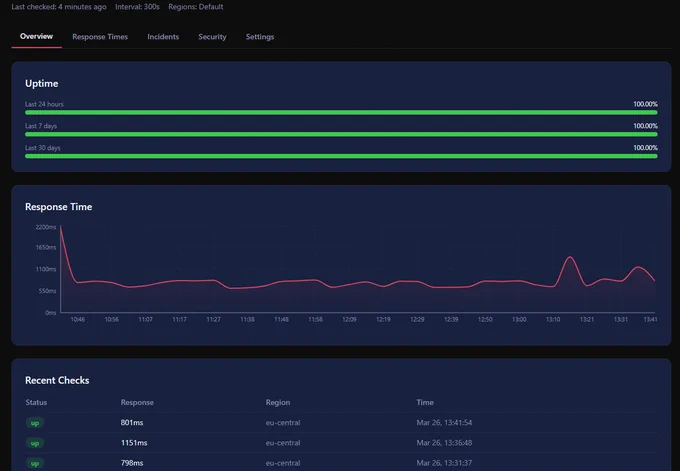Switch to the Response Times tab
The image size is (680, 471).
pyautogui.click(x=100, y=37)
